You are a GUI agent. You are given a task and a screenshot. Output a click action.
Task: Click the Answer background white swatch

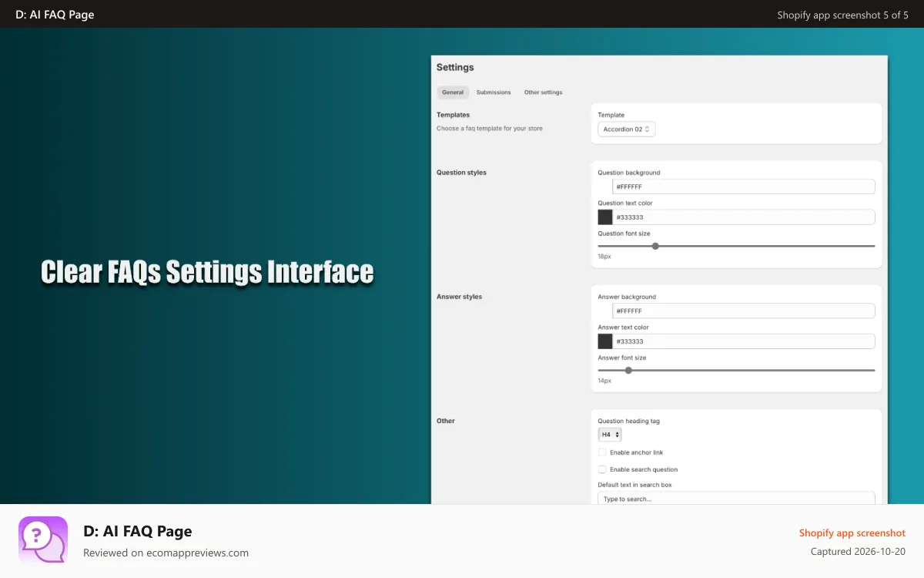[605, 311]
